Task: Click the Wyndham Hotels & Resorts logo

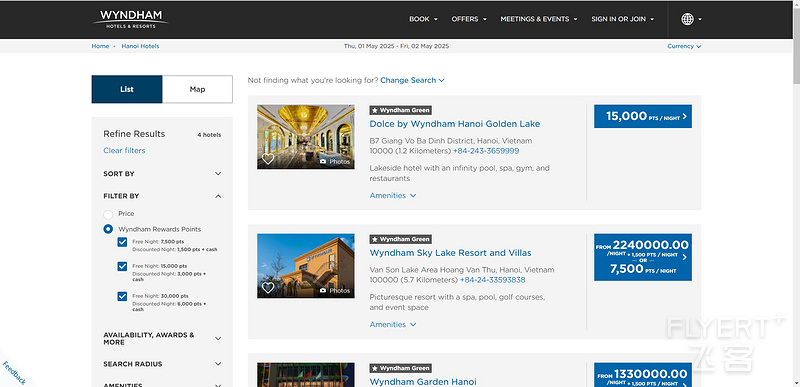Action: (x=131, y=19)
